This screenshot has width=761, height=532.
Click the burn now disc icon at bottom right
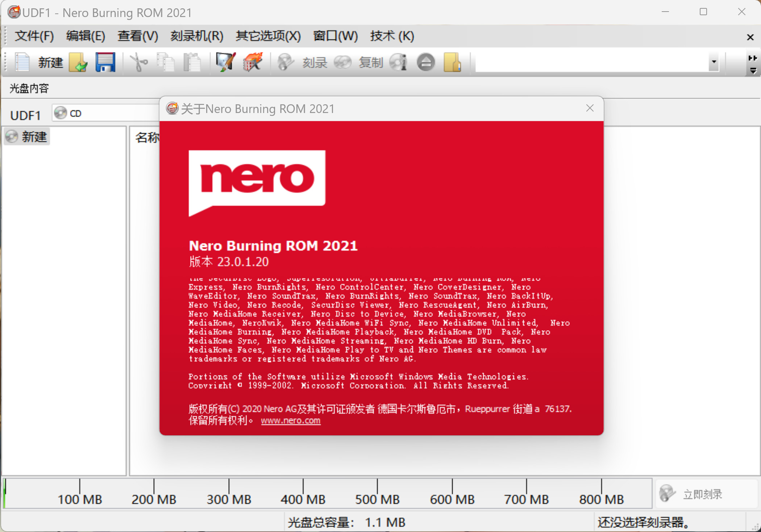pyautogui.click(x=667, y=493)
